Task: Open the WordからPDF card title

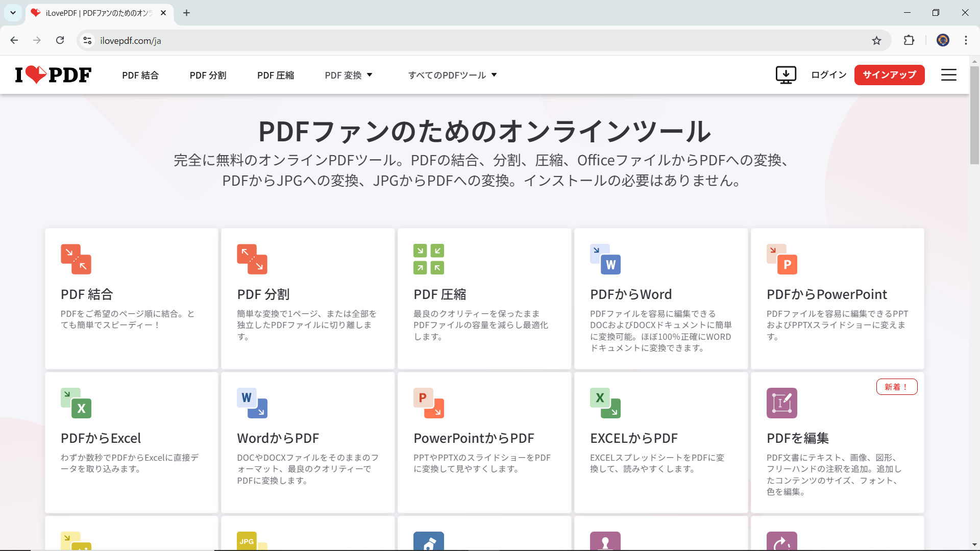Action: tap(278, 438)
